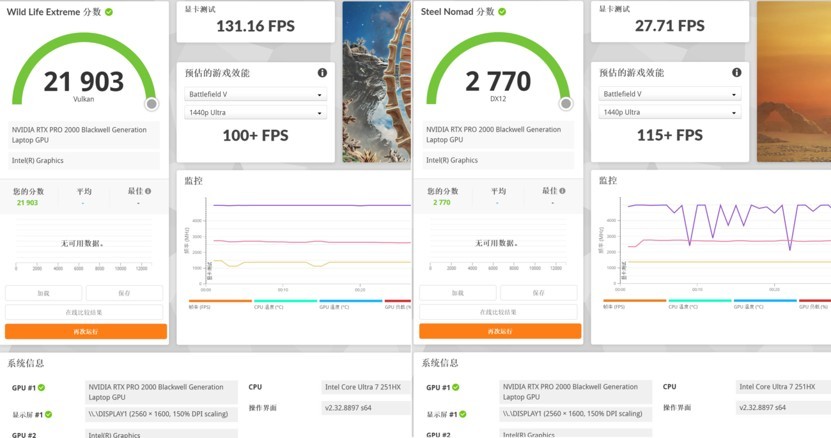Click the 加载 button in the Steel Nomad panel
This screenshot has width=831, height=438.
(x=458, y=293)
